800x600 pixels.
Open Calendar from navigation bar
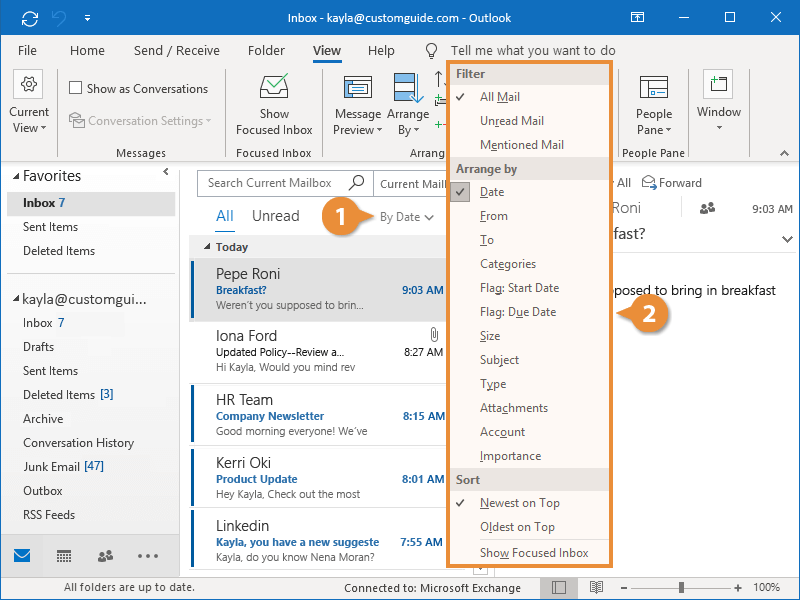click(x=64, y=556)
